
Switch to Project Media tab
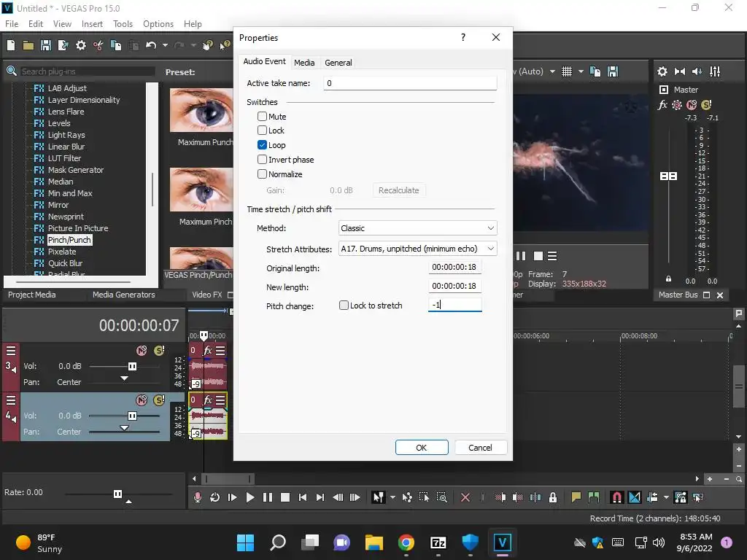click(31, 295)
